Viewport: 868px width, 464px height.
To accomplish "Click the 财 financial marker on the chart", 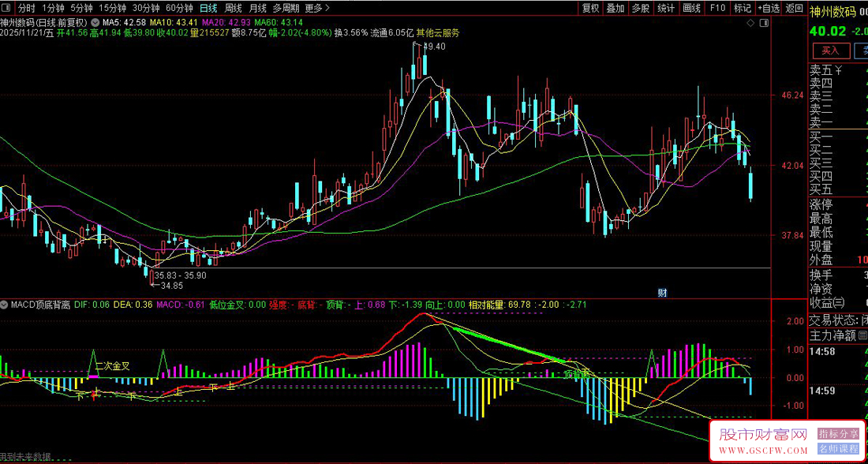I will (x=662, y=292).
